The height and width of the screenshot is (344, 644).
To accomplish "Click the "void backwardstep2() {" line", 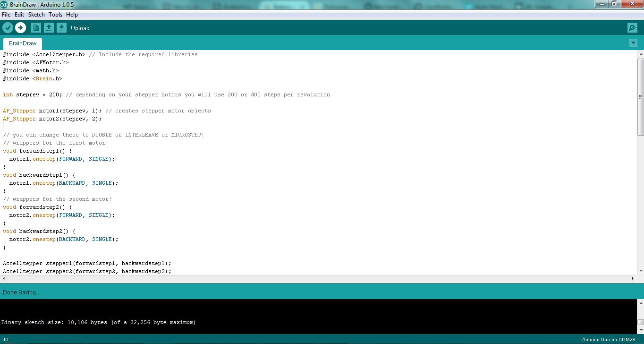I will click(x=39, y=231).
